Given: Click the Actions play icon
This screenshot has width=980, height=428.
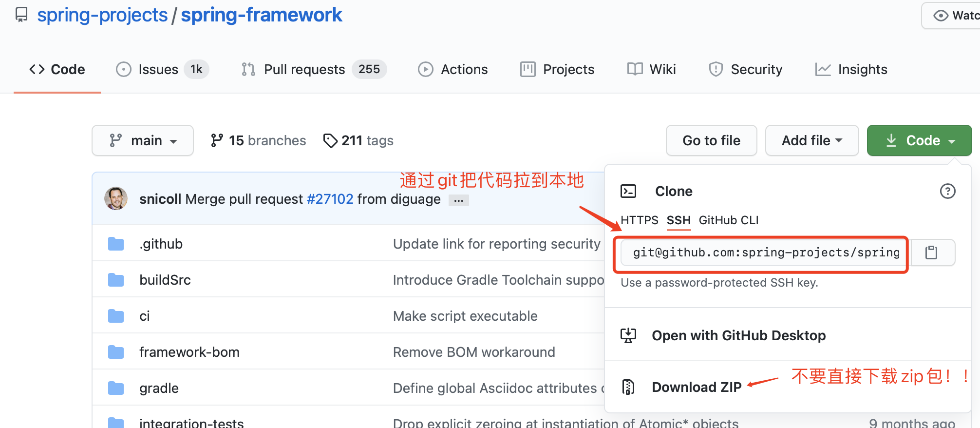Looking at the screenshot, I should click(426, 69).
